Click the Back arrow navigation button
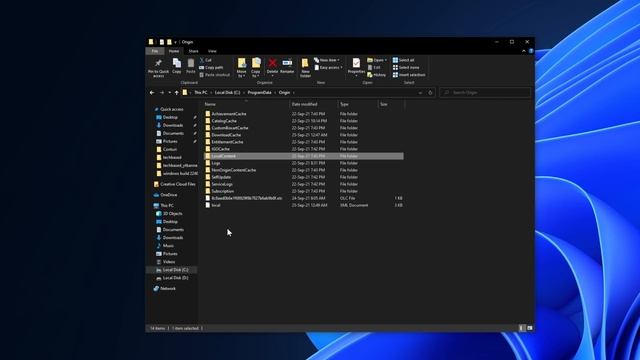640x360 pixels. click(152, 93)
